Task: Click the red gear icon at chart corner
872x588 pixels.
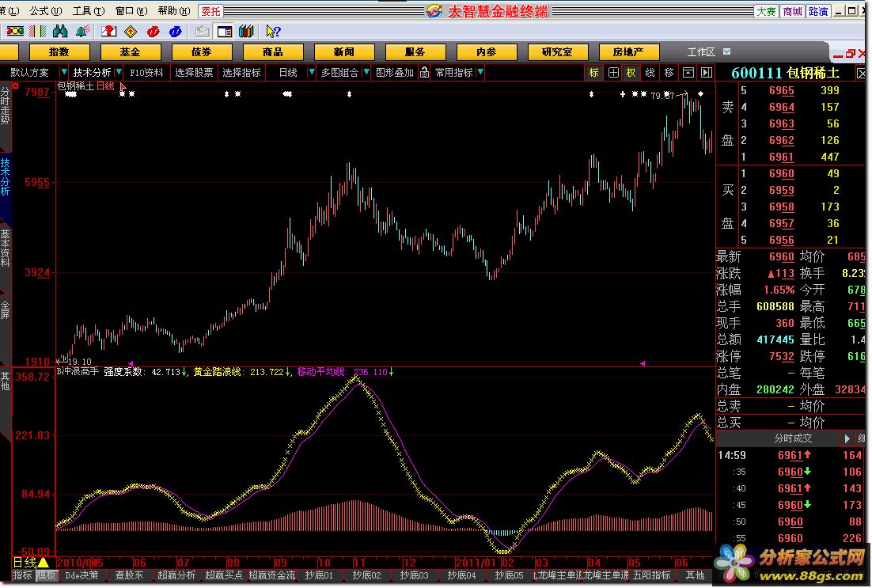Action: (16, 85)
